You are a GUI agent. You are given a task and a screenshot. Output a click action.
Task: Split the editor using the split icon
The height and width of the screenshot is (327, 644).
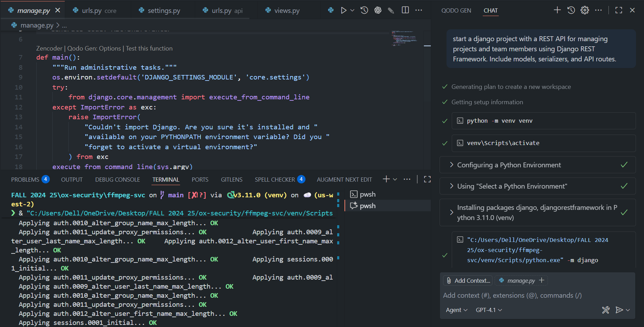click(405, 10)
